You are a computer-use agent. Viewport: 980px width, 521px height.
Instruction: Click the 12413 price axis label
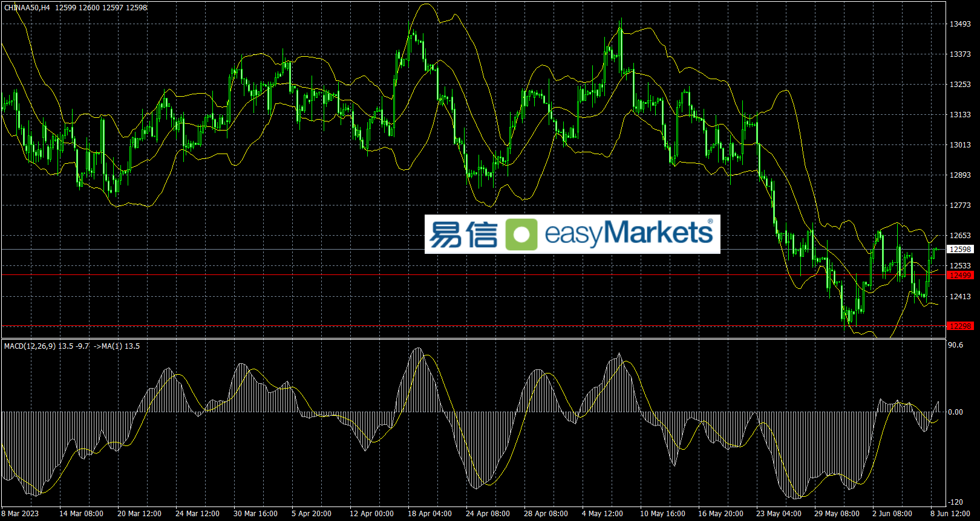click(960, 297)
